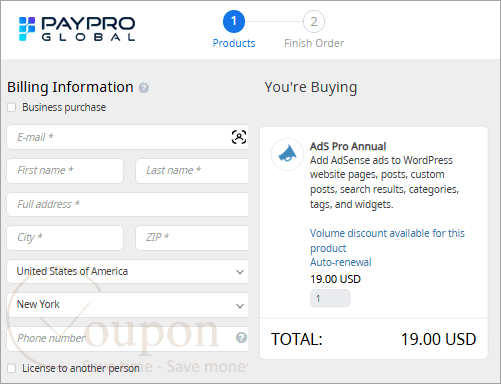This screenshot has height=384, width=501.
Task: Click the License to another person label
Action: click(81, 368)
